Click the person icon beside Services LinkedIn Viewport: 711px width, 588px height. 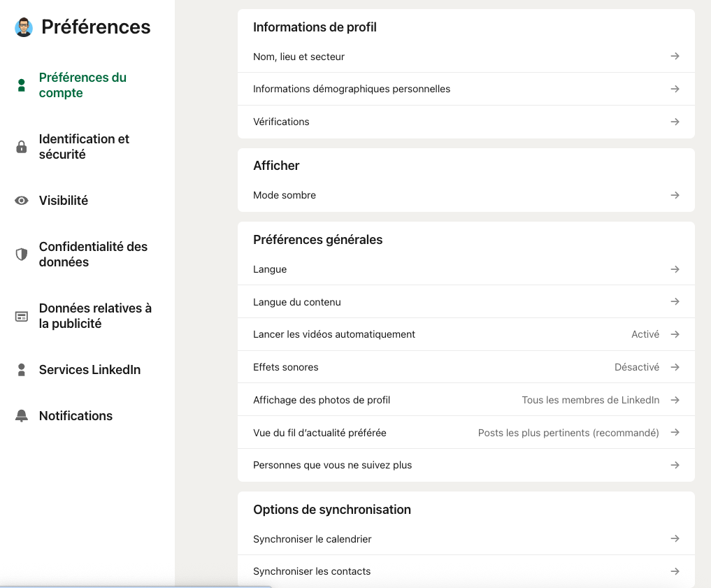[22, 370]
